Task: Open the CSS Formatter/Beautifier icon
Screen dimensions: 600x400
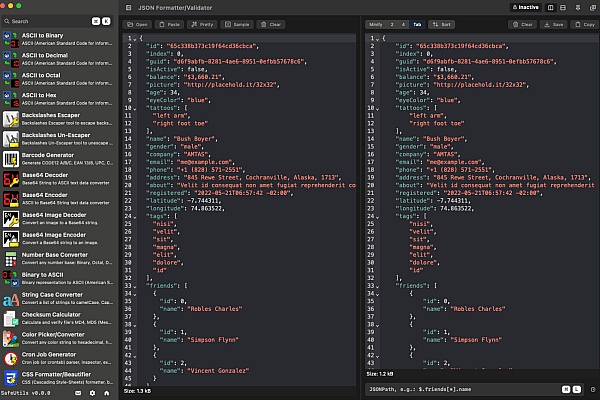Action: (x=11, y=378)
